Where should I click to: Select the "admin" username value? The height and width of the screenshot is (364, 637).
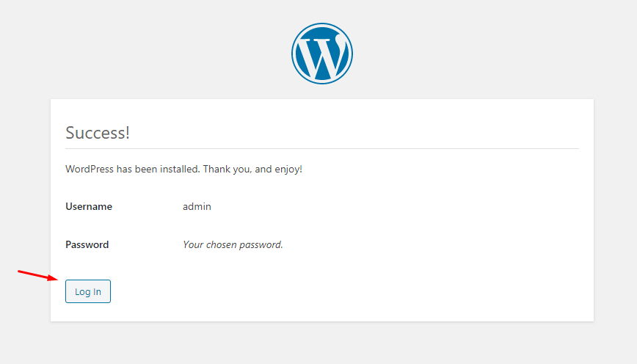[x=197, y=207]
